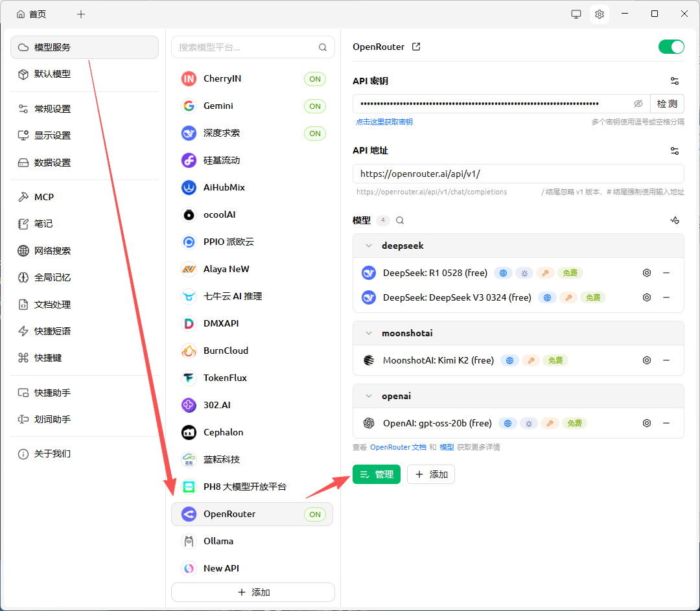Image resolution: width=700 pixels, height=611 pixels.
Task: Click the reasoning badge on DeepSeek R1 0528
Action: point(524,273)
